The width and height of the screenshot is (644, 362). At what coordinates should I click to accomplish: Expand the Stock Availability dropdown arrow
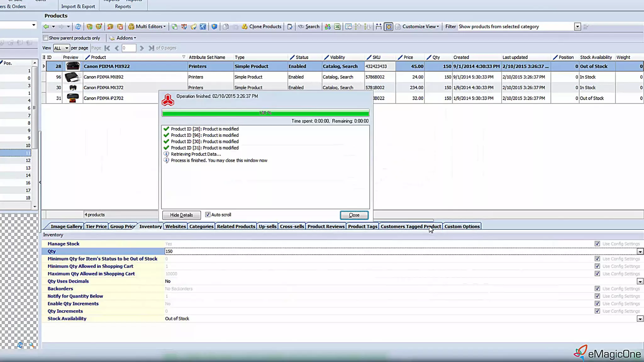pyautogui.click(x=640, y=319)
